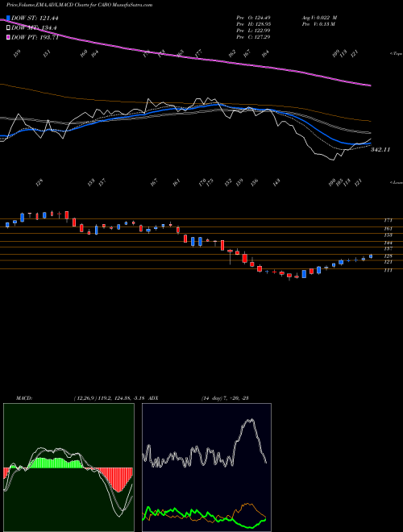Click the magenta DOW PT legend swatch
Viewport: 403px width, 532px height.
click(8, 37)
